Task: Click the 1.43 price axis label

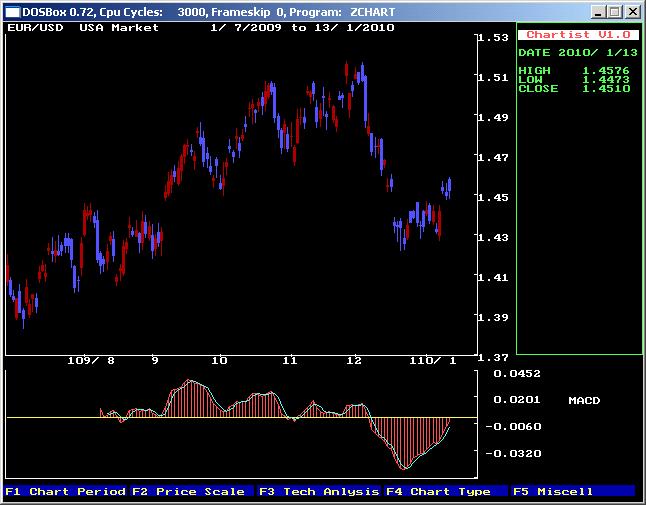Action: tap(493, 237)
